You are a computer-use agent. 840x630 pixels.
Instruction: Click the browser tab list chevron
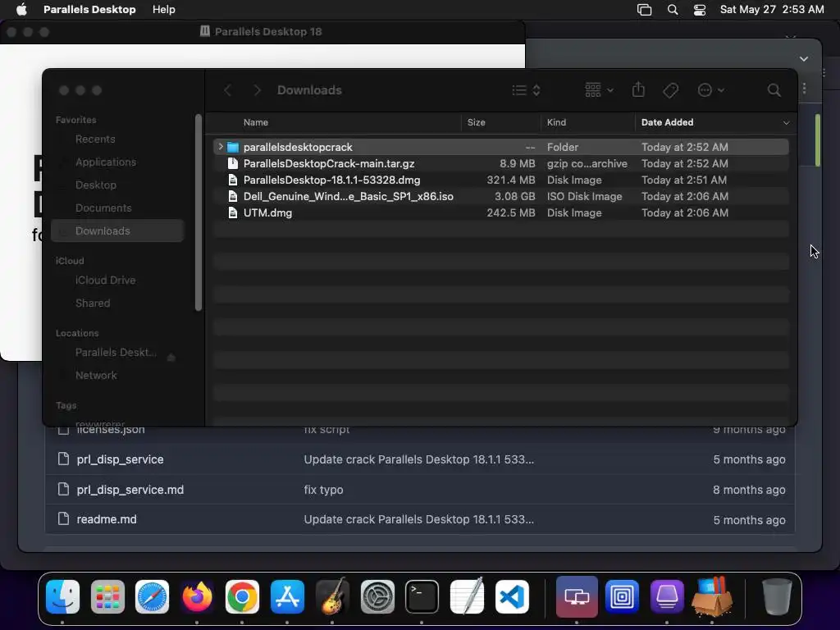[804, 58]
